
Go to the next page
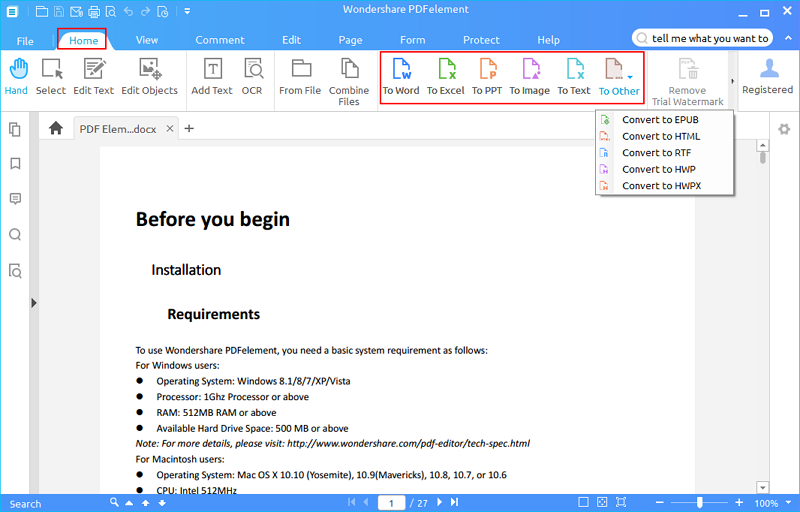(x=439, y=502)
